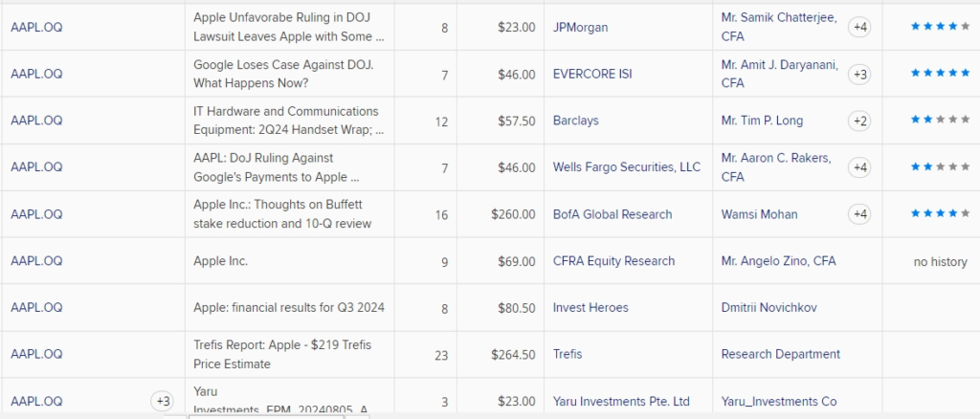This screenshot has width=980, height=419.
Task: Expand the +3 badge next to Amit Daryanani
Action: tap(859, 74)
